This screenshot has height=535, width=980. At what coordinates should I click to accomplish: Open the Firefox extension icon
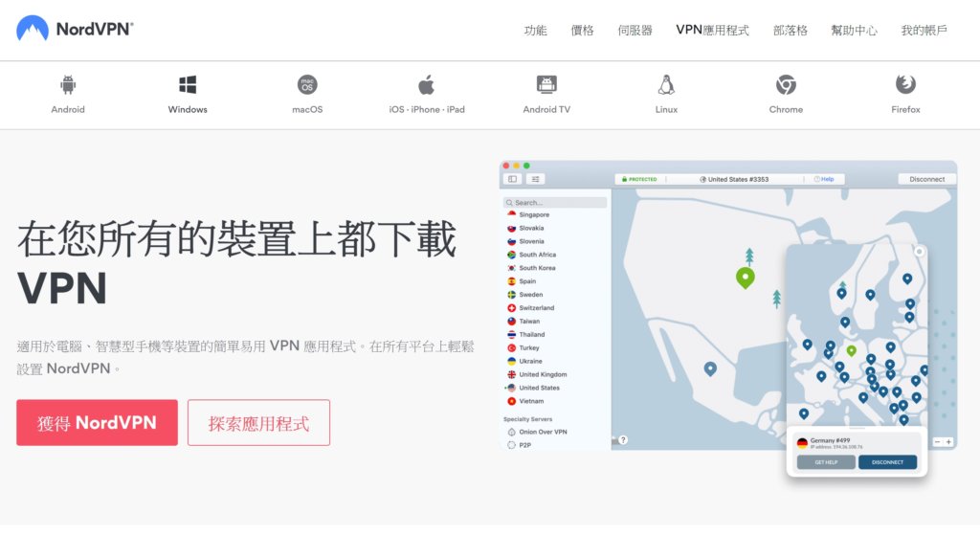tap(905, 84)
